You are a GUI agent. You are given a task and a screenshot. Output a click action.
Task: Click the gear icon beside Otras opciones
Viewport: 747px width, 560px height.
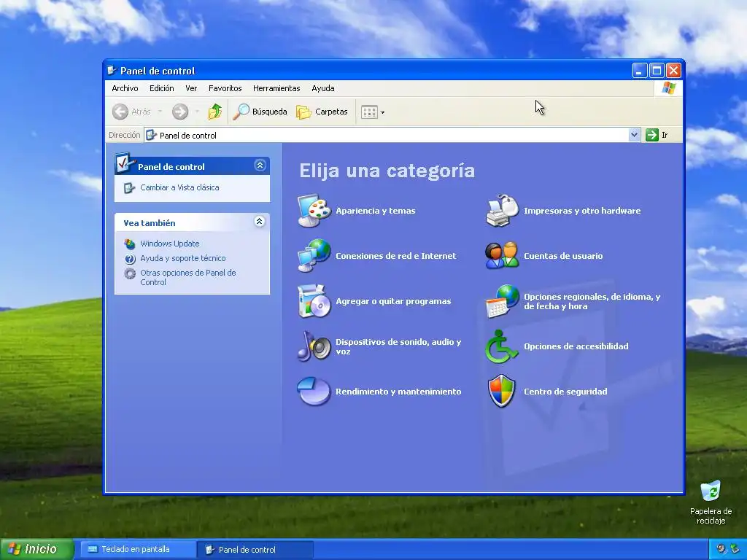point(130,273)
